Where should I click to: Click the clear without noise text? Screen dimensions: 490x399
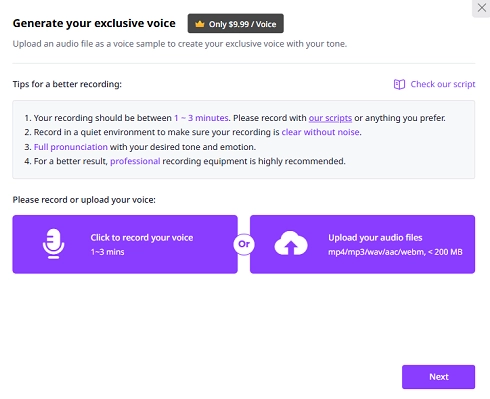pyautogui.click(x=321, y=132)
